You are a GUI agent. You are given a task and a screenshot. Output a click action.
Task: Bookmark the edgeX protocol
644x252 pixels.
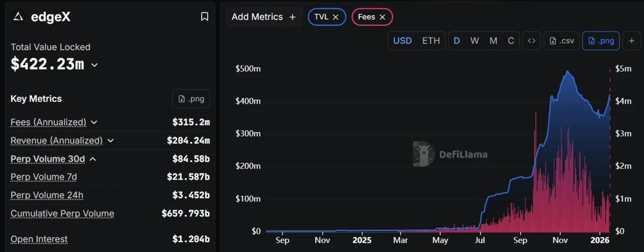pos(204,17)
